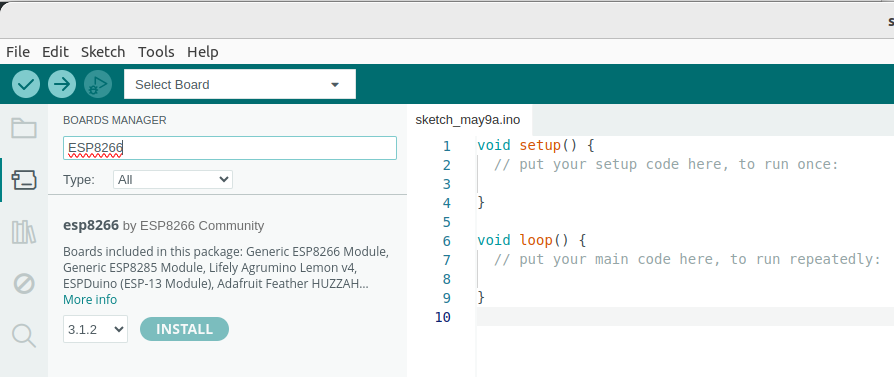Open the Debug sidebar panel icon

click(24, 283)
